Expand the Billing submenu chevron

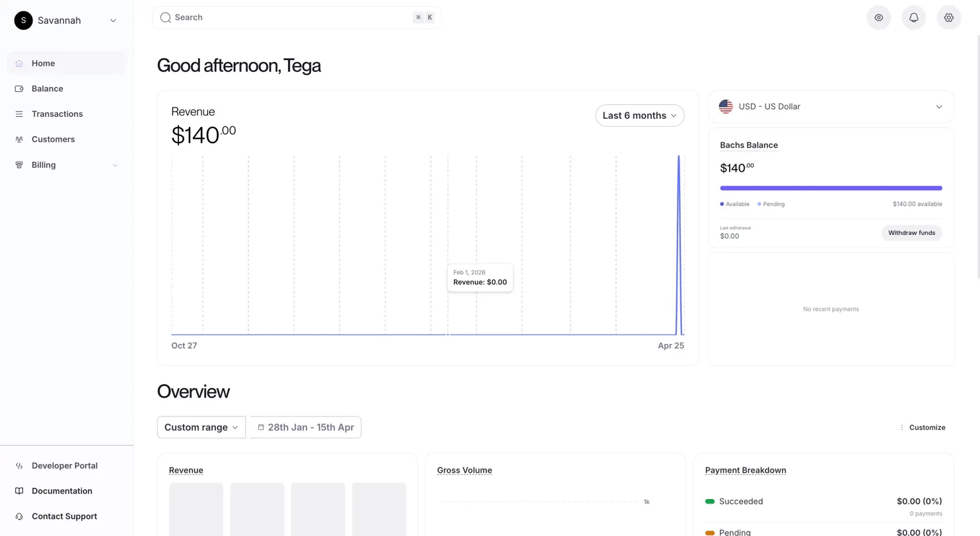click(115, 165)
